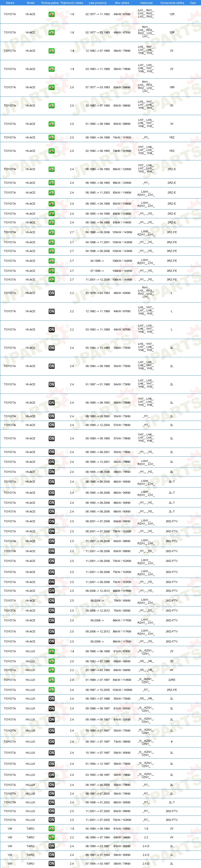Click diesel ON icon in TARO 09.1991 -> 07.1994 row

click(51, 855)
